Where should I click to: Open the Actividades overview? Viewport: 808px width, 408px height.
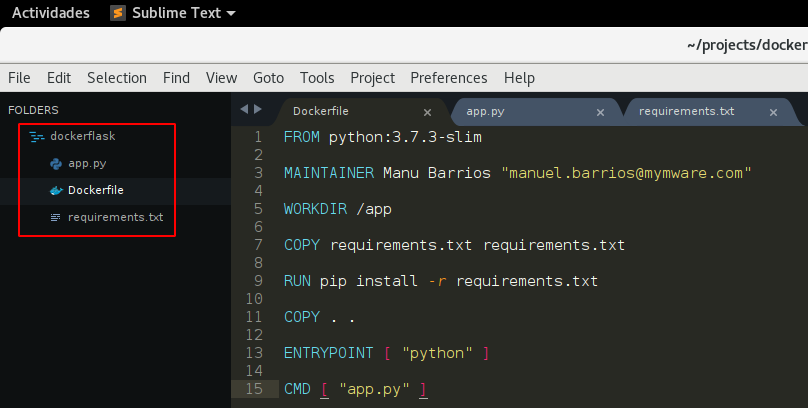point(50,13)
